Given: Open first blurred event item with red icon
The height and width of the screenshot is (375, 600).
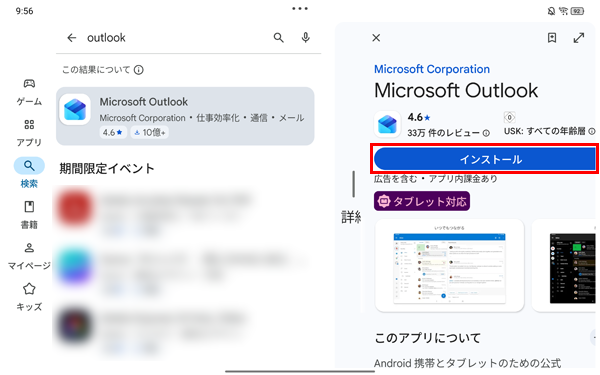Looking at the screenshot, I should [x=184, y=212].
